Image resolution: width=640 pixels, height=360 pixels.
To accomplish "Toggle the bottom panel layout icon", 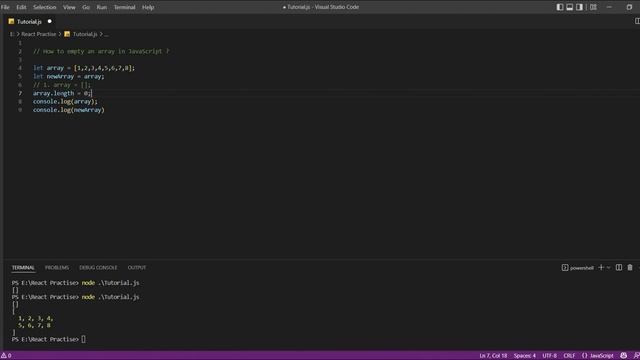I will (569, 7).
